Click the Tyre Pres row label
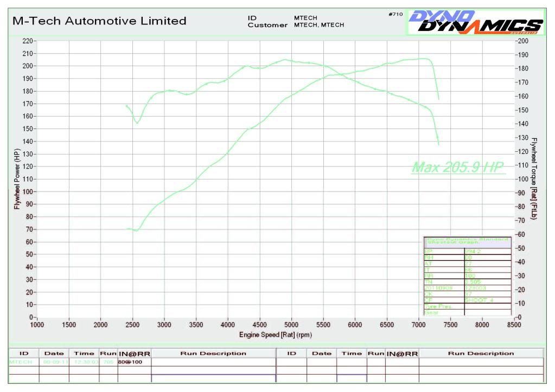 (x=438, y=306)
